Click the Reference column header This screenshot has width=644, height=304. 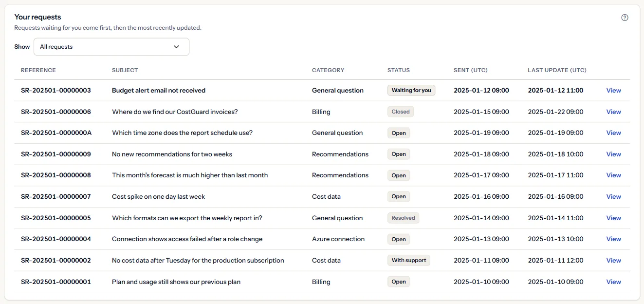(x=38, y=70)
